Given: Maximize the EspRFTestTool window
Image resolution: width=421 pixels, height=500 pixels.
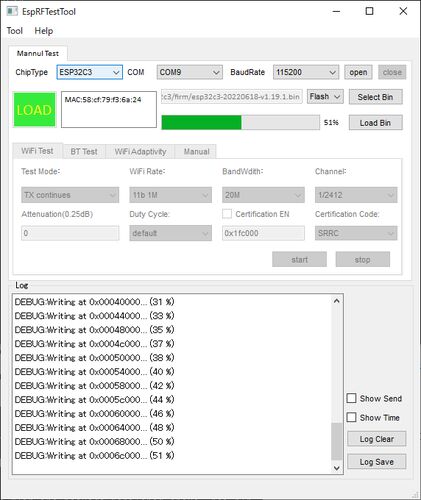Looking at the screenshot, I should click(x=369, y=12).
